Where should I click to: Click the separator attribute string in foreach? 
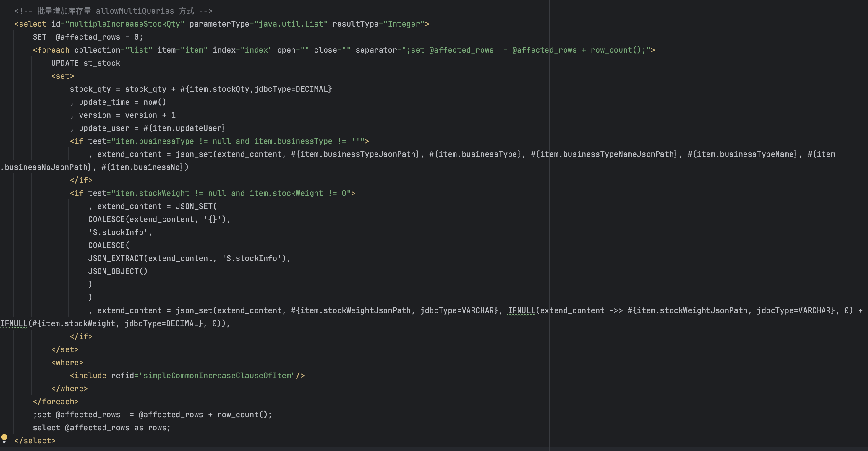tap(526, 50)
